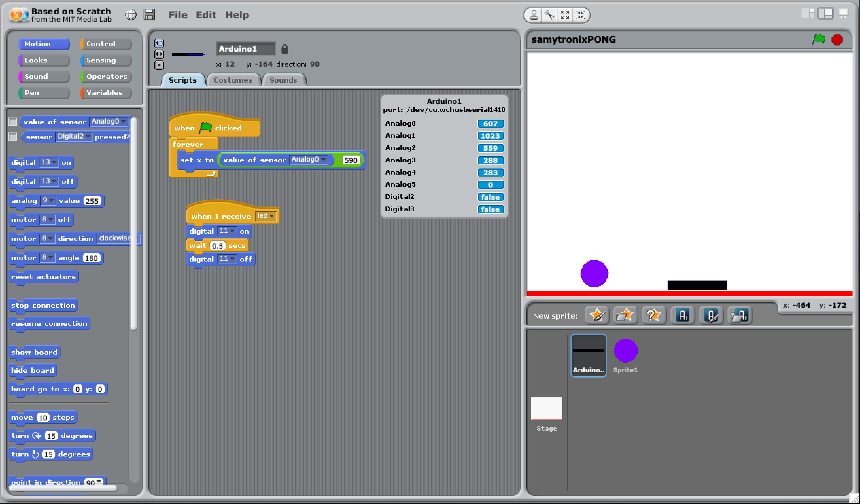
Task: Select the delete scissors tool icon
Action: click(549, 15)
